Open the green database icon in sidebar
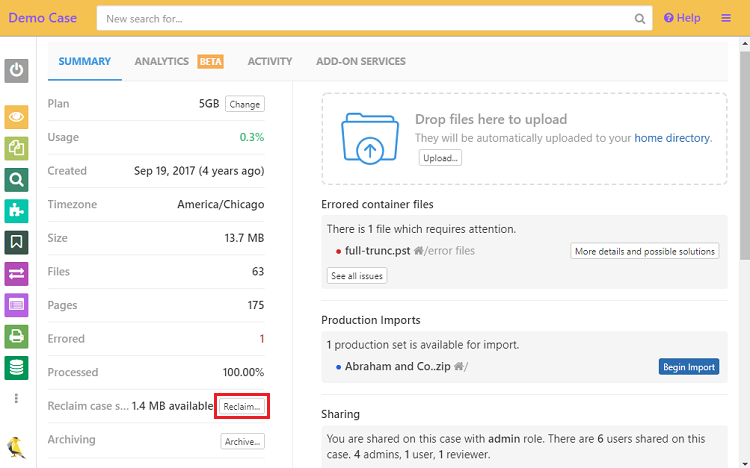 pos(17,367)
